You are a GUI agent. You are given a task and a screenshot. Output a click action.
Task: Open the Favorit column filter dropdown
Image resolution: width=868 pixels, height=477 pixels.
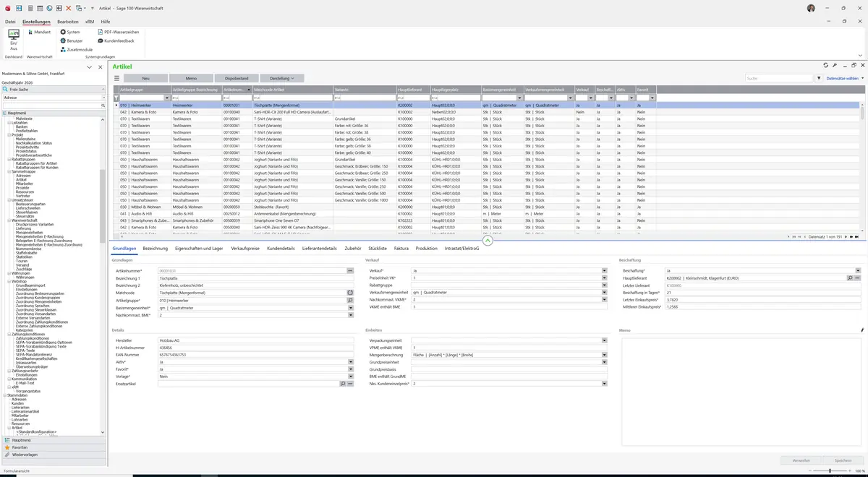tap(652, 98)
